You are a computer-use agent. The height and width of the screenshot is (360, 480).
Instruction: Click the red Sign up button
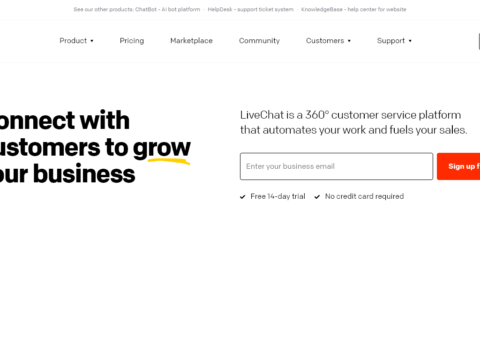tap(459, 166)
